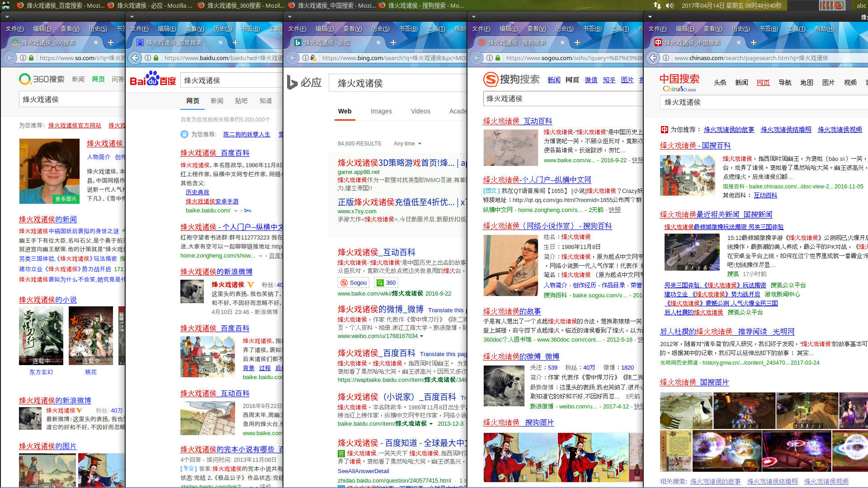The width and height of the screenshot is (868, 488).
Task: Open new tab in Baidu window
Action: tap(236, 42)
